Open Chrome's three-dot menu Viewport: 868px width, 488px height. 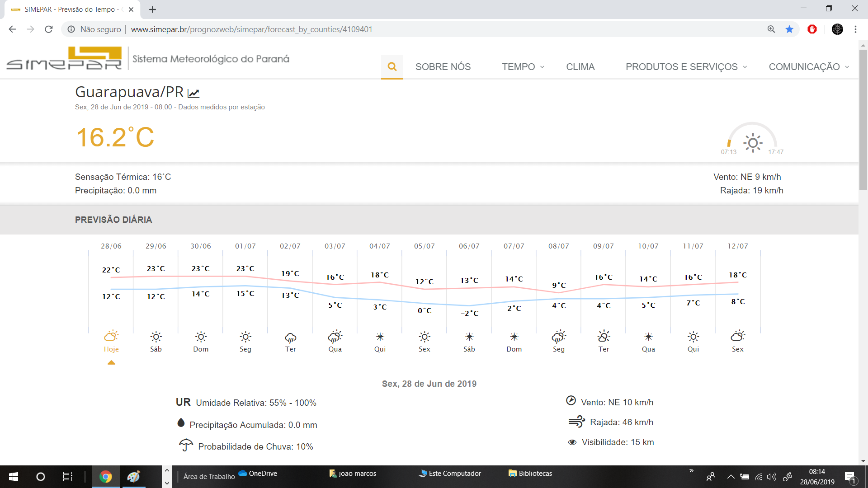click(855, 29)
